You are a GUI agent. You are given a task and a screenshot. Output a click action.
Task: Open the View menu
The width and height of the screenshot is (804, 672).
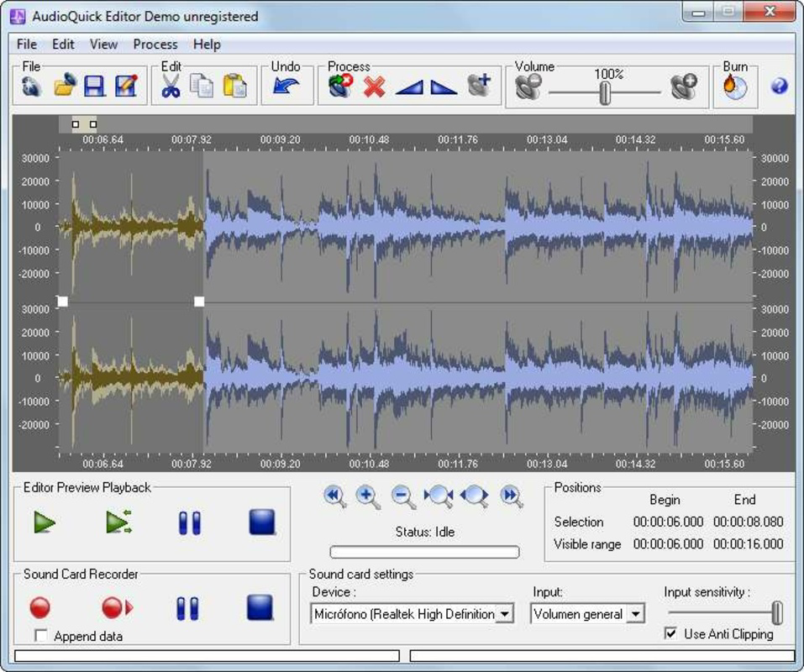click(x=103, y=45)
